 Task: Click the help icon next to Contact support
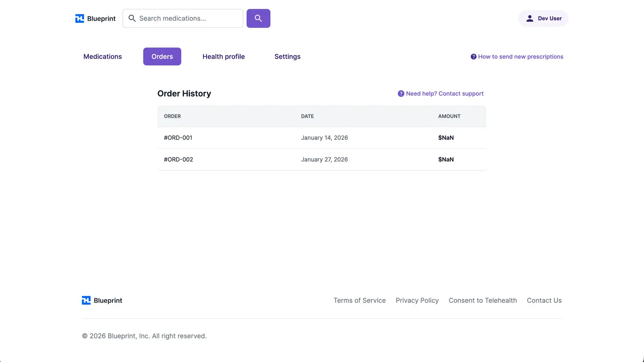(401, 94)
